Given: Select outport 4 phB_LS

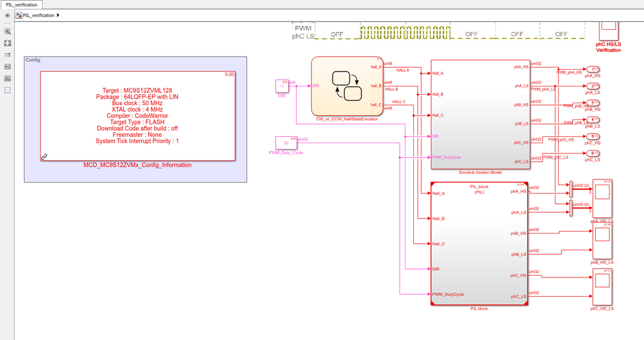Looking at the screenshot, I should tap(592, 119).
